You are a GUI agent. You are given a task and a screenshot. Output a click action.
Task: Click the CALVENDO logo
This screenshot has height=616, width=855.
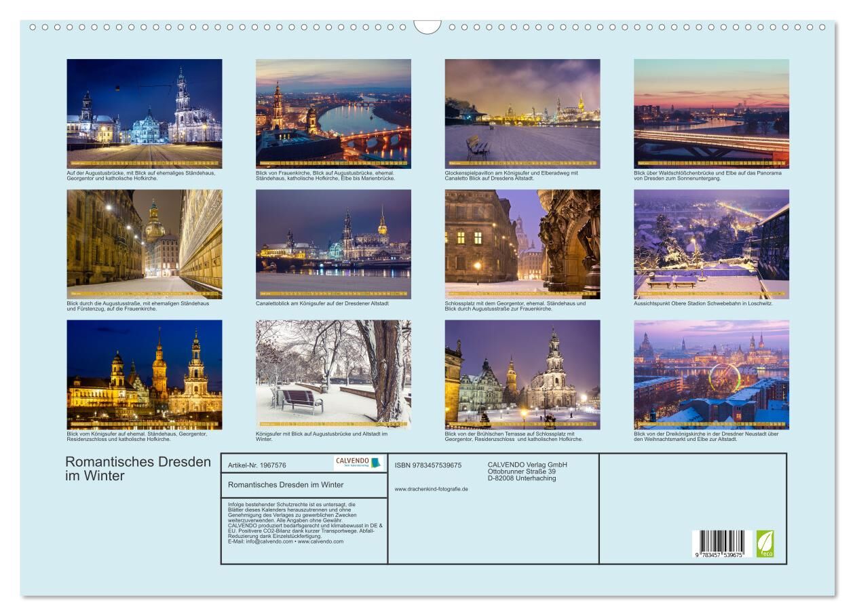click(x=358, y=463)
